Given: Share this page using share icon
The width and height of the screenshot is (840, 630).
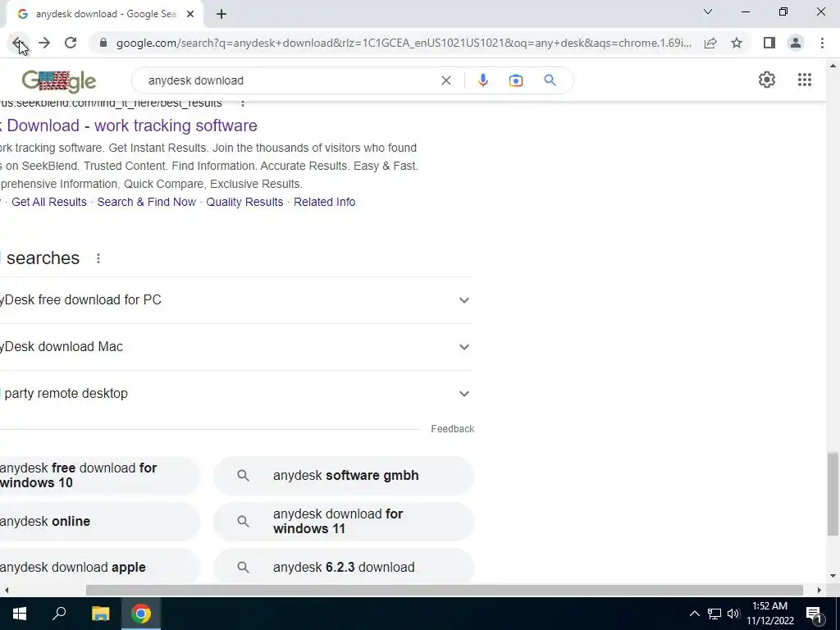Looking at the screenshot, I should click(x=710, y=43).
